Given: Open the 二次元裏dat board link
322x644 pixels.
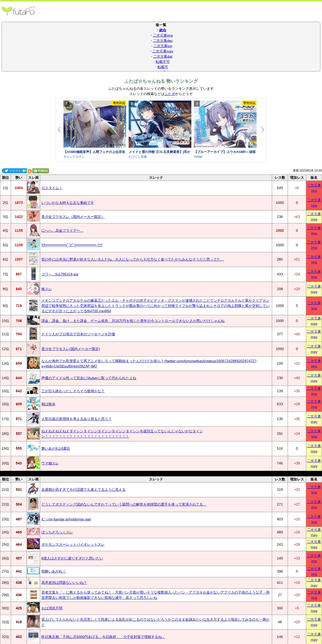Looking at the screenshot, I should 163,56.
